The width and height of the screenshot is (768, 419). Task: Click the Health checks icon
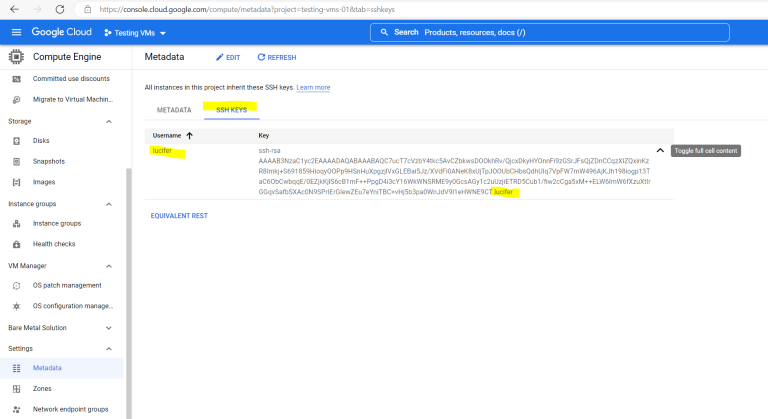pyautogui.click(x=17, y=244)
